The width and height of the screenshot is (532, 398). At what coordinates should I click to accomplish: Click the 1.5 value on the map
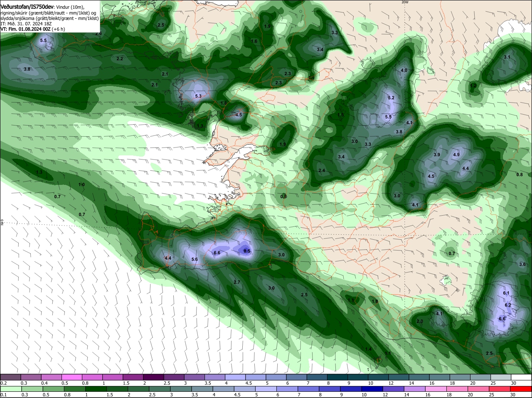tap(341, 115)
